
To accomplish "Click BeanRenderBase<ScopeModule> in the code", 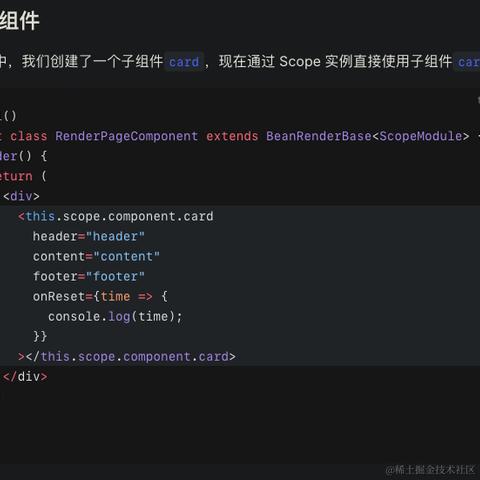I will (368, 136).
